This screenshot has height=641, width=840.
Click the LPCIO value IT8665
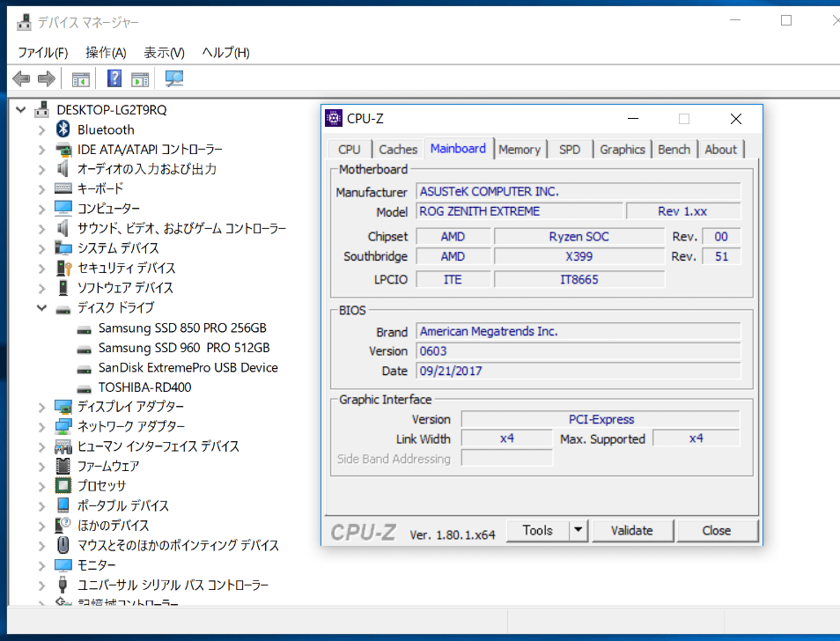(x=579, y=279)
